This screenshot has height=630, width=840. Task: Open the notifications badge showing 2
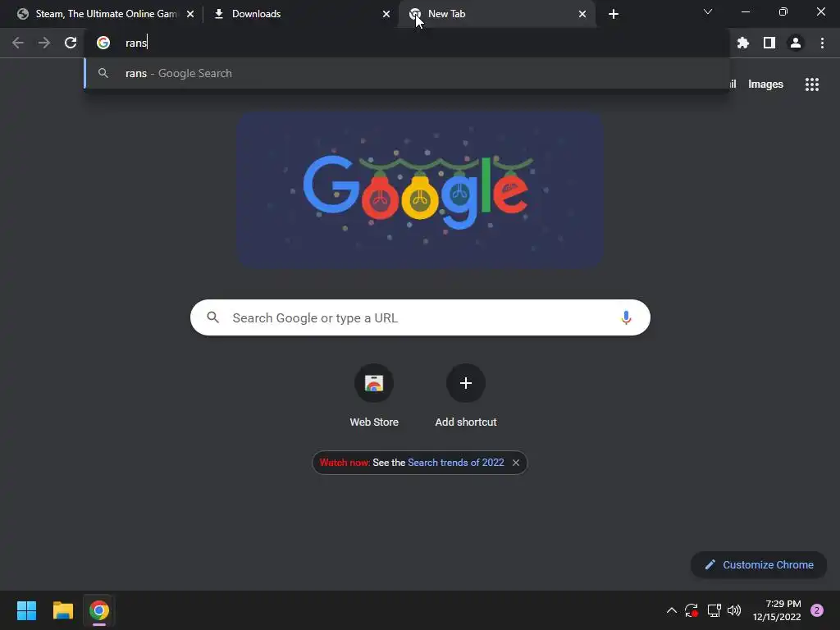tap(817, 610)
